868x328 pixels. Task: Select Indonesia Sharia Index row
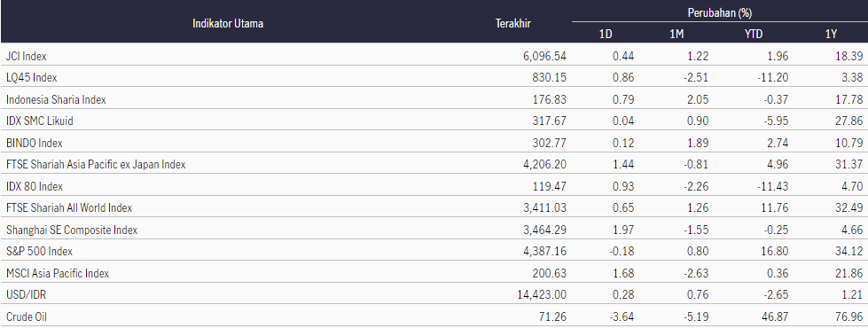434,99
